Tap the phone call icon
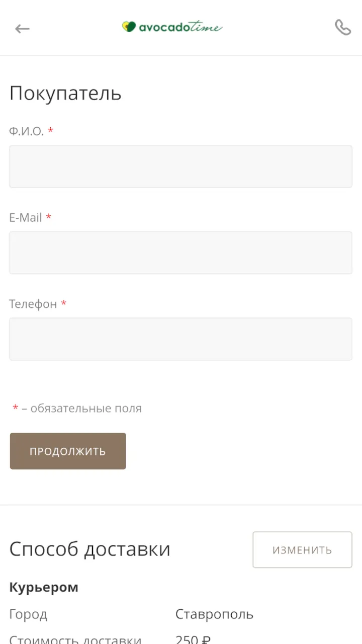Viewport: 362px width, 644px height. point(342,27)
